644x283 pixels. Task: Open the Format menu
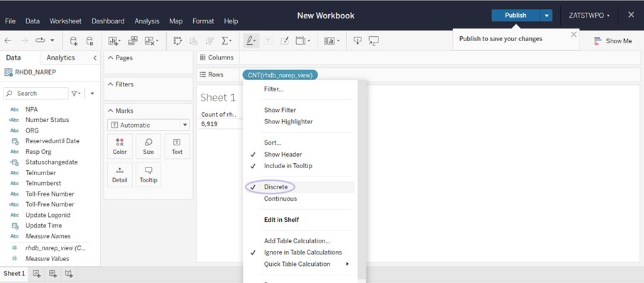pyautogui.click(x=203, y=21)
